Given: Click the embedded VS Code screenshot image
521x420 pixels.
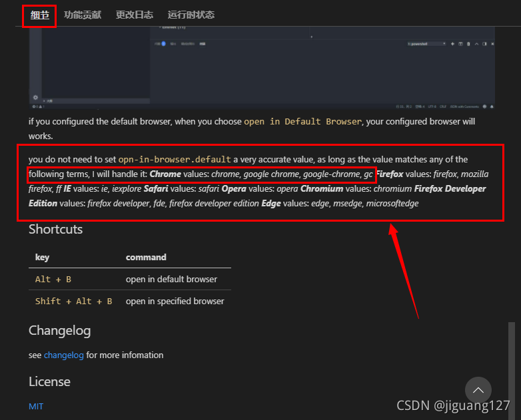Looking at the screenshot, I should [262, 68].
